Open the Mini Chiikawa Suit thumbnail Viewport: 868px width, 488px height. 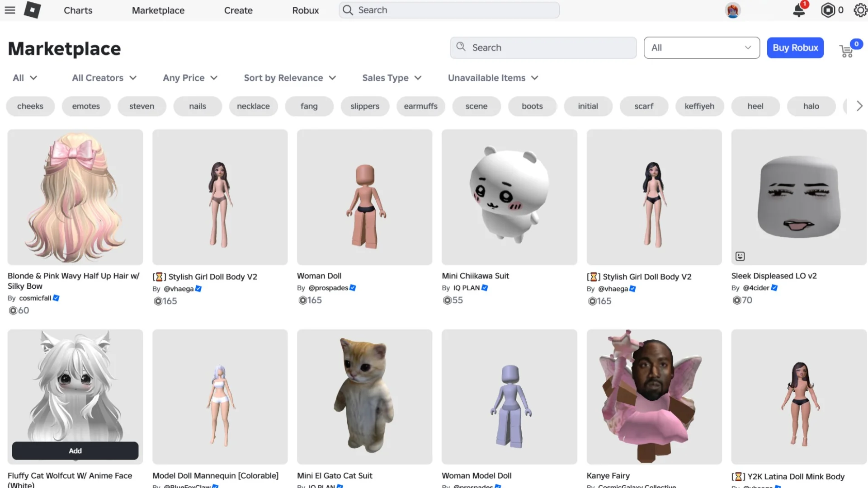click(509, 197)
